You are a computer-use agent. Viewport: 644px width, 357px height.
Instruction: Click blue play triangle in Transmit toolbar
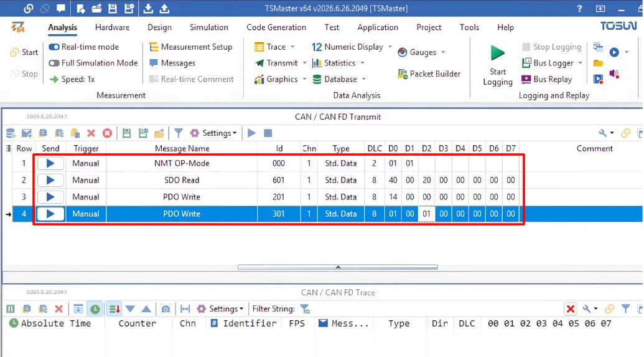coord(252,133)
